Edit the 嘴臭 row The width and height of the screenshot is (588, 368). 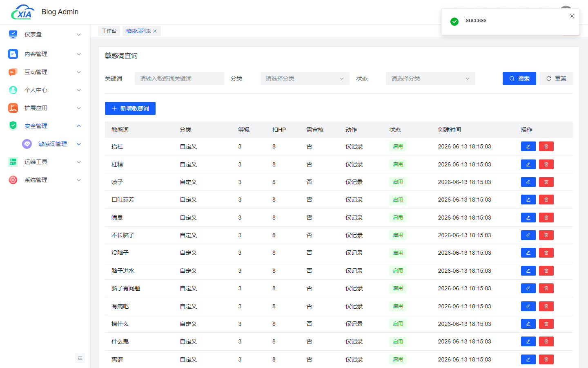click(528, 218)
